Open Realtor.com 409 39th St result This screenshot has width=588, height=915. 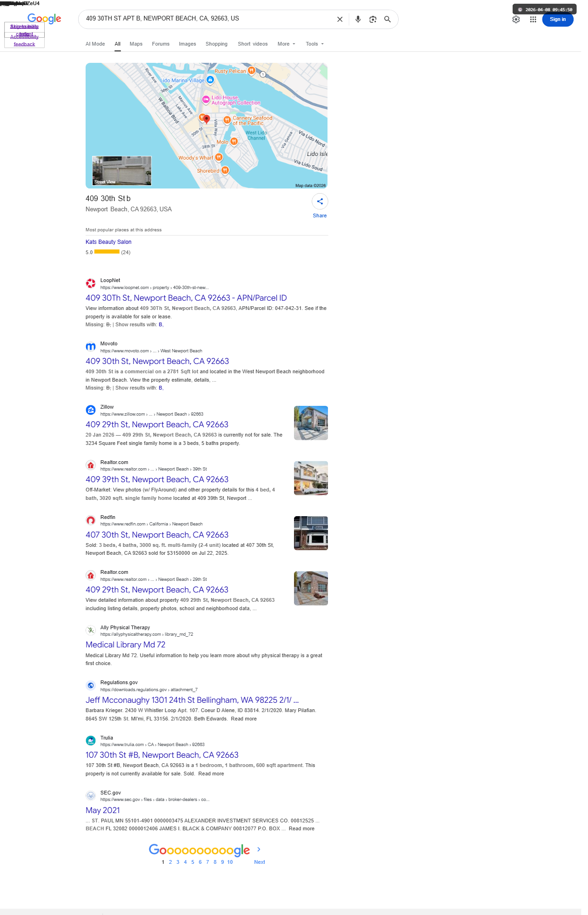coord(157,479)
